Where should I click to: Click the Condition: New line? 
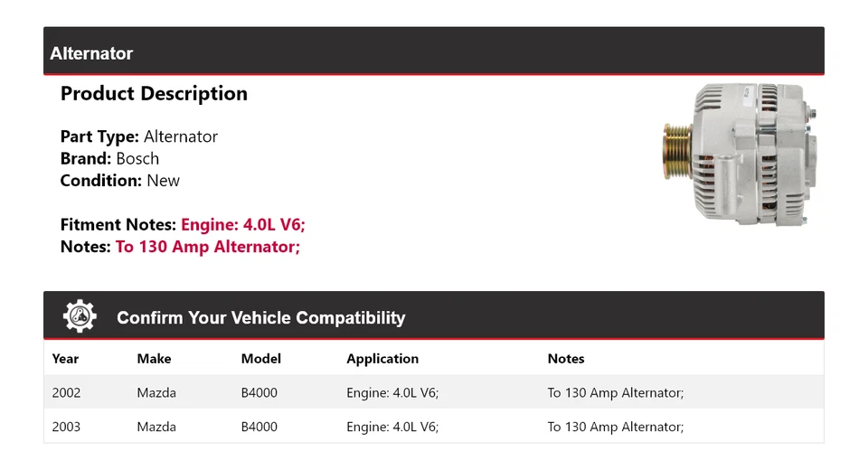[119, 180]
